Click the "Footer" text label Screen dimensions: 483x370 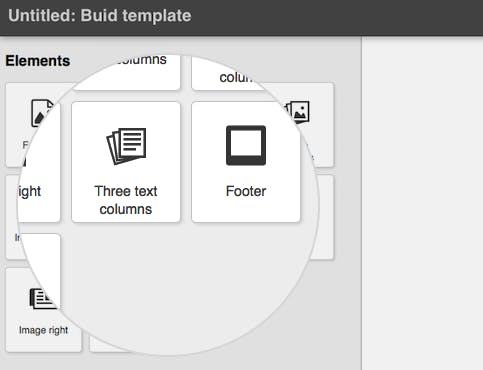click(246, 191)
